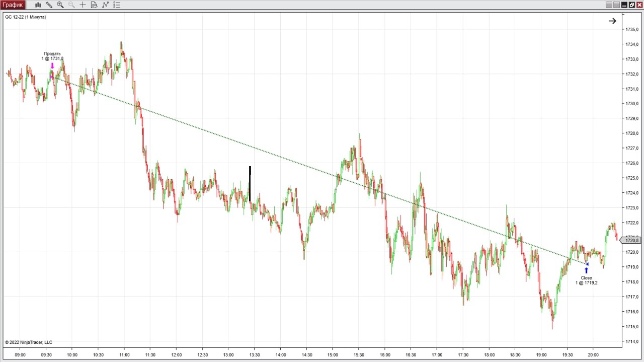Enable the crosshair cursor tool
644x362 pixels.
(83, 5)
